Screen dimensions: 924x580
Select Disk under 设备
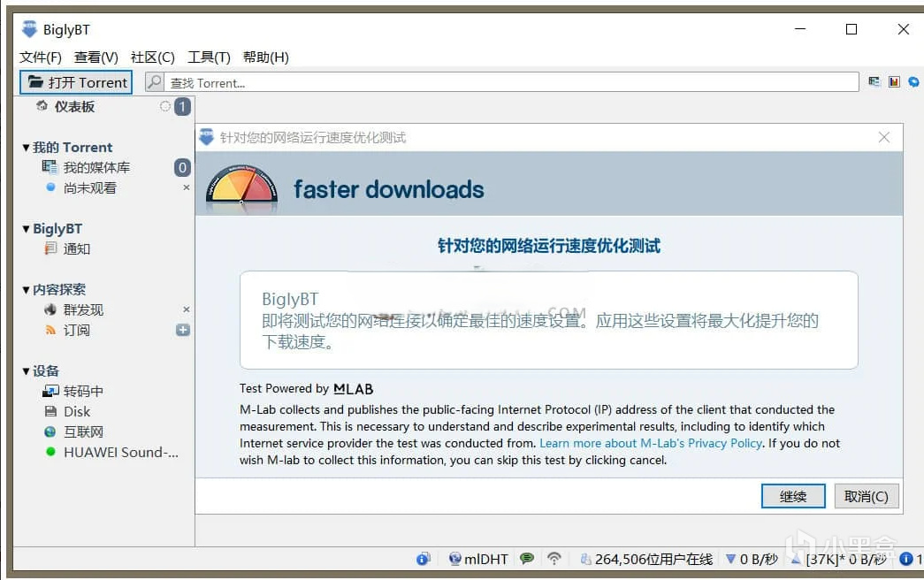pos(77,411)
